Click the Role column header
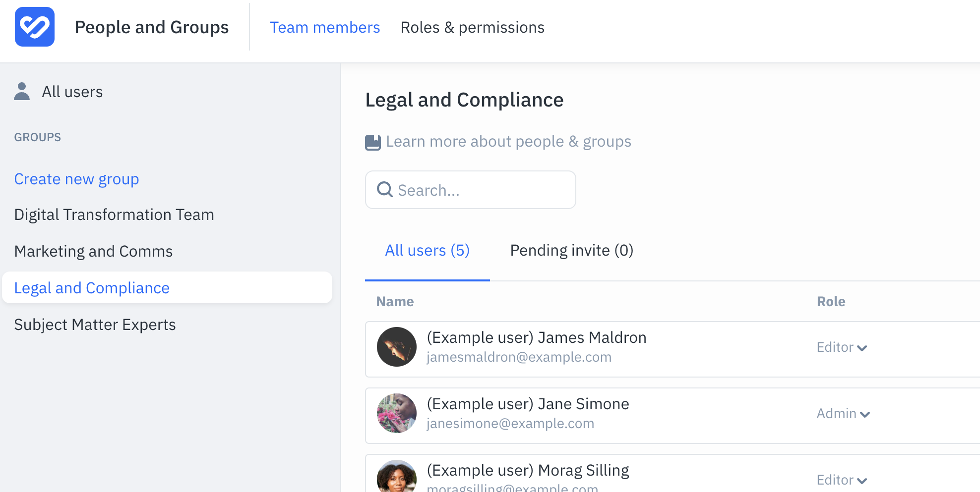 click(831, 301)
